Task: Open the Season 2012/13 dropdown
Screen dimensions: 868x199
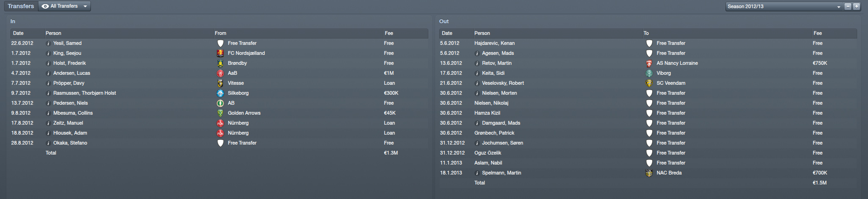Action: pyautogui.click(x=784, y=6)
